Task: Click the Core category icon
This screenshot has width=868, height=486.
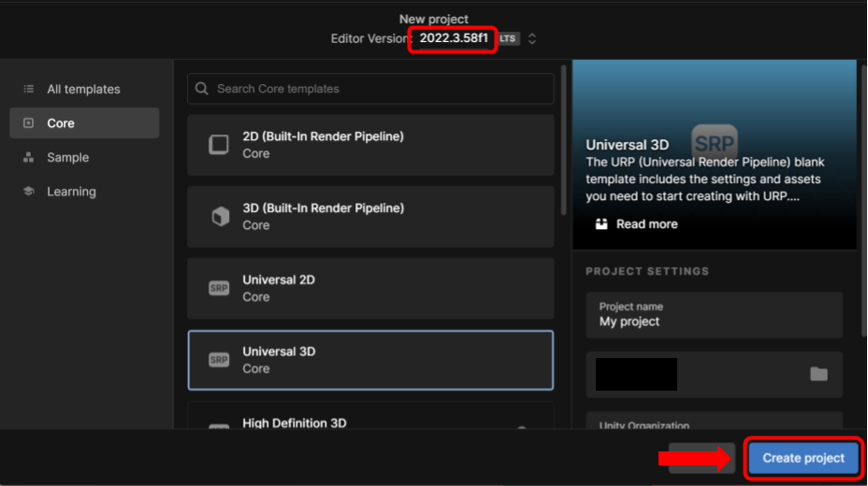Action: pos(29,122)
